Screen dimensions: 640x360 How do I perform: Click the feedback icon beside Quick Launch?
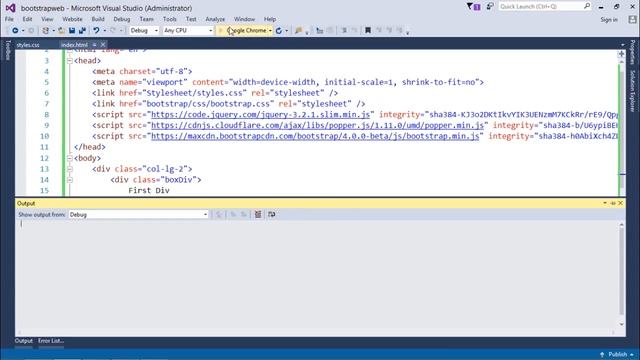pos(490,6)
